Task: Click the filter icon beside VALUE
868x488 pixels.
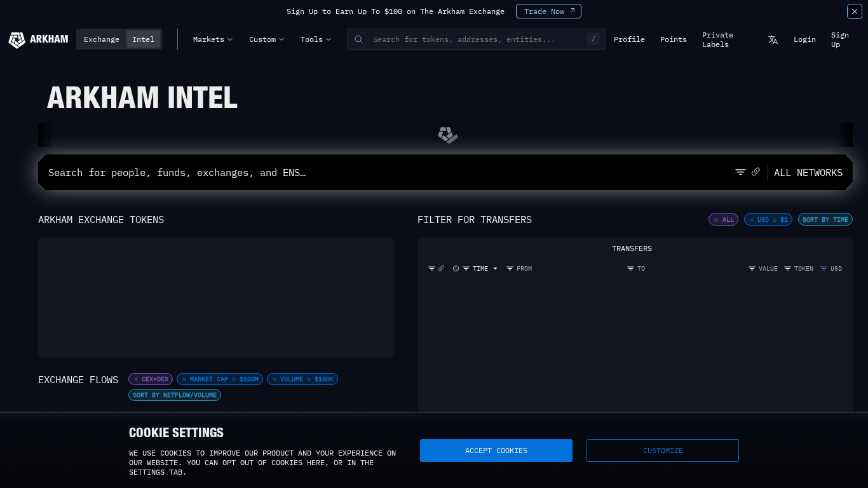Action: [x=752, y=269]
